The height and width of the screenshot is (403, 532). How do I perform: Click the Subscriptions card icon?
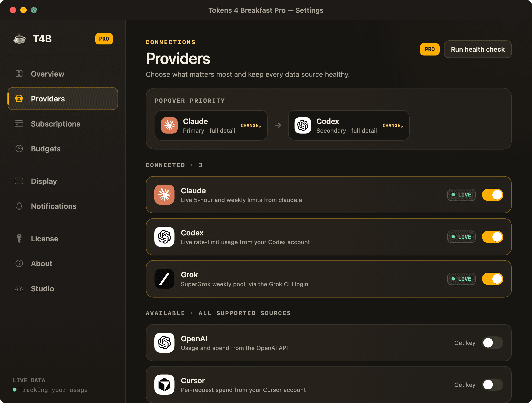coord(19,124)
